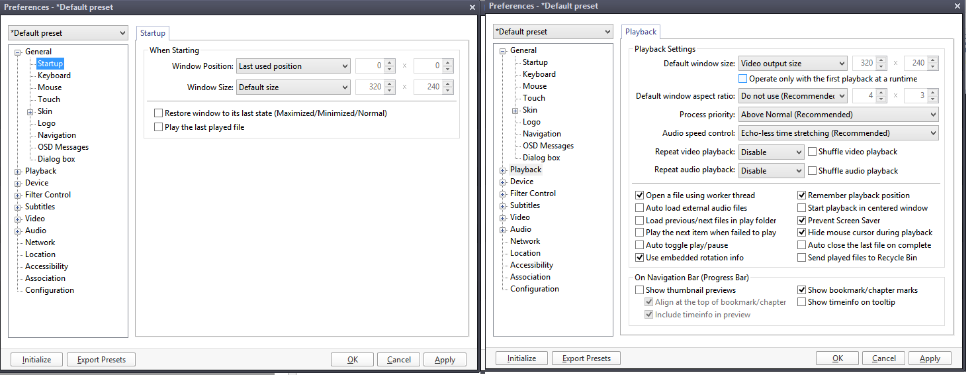Expand Device node in left window
Screen dimensions: 980x375
[18, 183]
